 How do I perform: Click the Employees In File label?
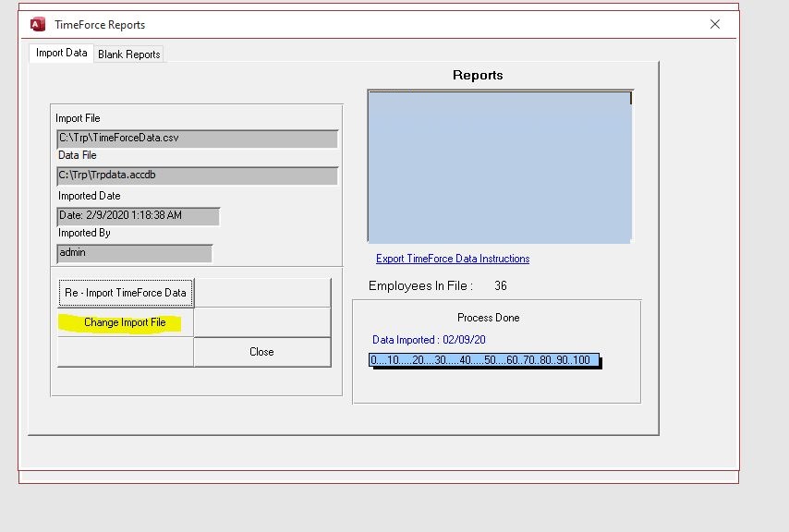pos(420,286)
